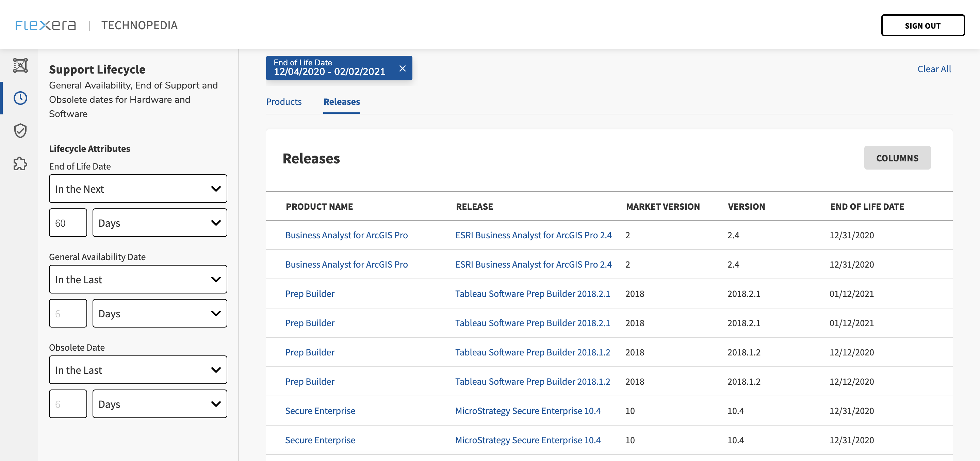Open the Days unit dropdown under End of Life
The image size is (980, 461).
coord(159,223)
